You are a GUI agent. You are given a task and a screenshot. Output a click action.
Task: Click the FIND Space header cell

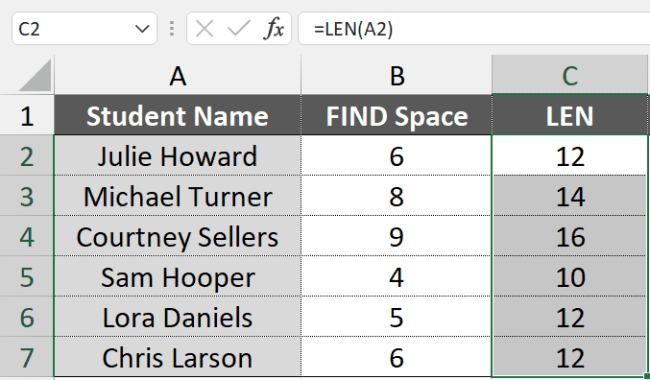coord(396,115)
